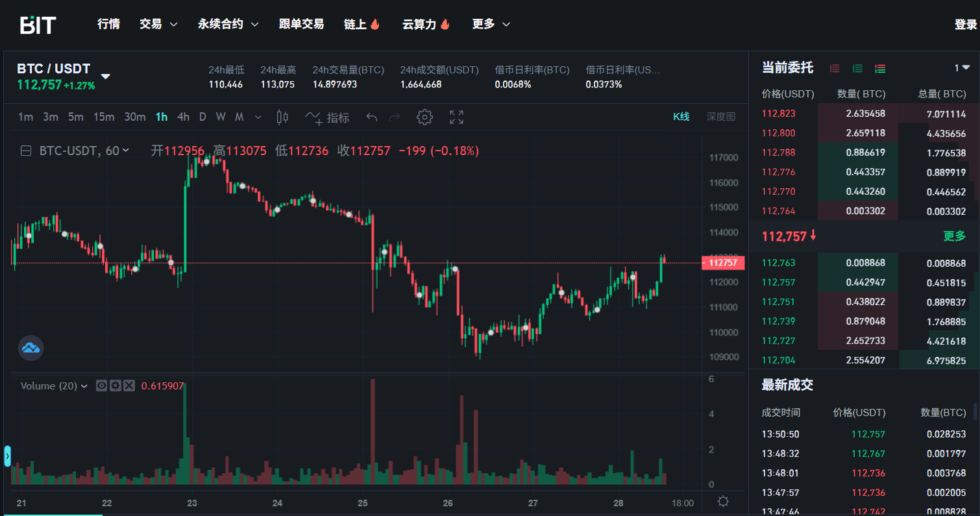Show buy orders only in order book
The image size is (980, 516).
[x=857, y=68]
